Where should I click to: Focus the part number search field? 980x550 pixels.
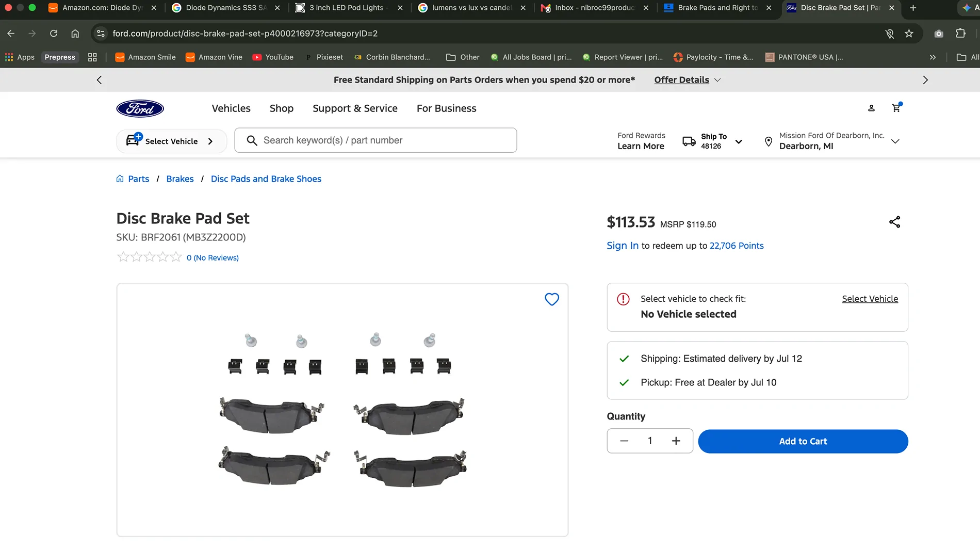tap(375, 140)
